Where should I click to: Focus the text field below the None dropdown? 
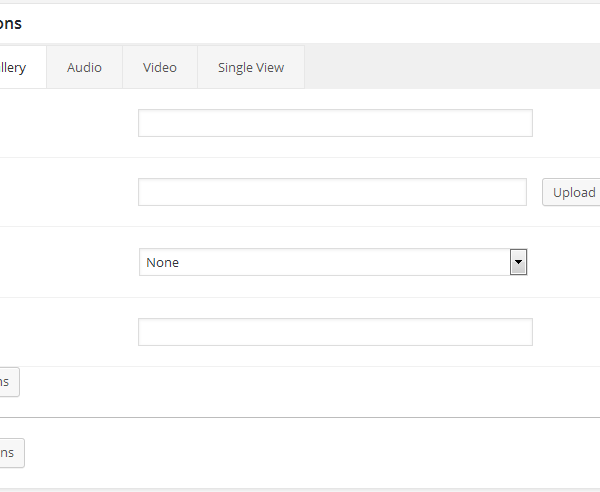[335, 332]
